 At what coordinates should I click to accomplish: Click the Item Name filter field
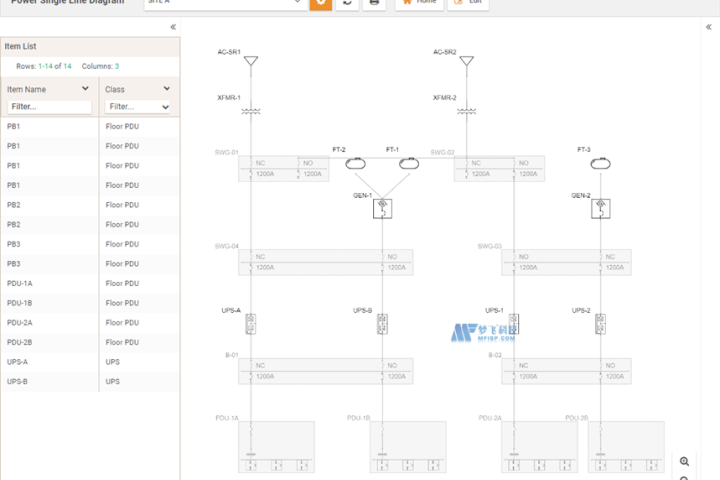coord(49,106)
